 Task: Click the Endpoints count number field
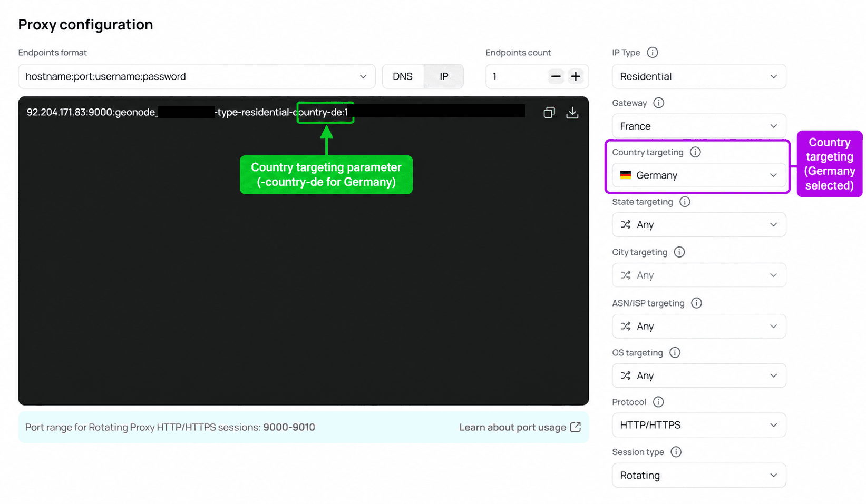tap(517, 76)
